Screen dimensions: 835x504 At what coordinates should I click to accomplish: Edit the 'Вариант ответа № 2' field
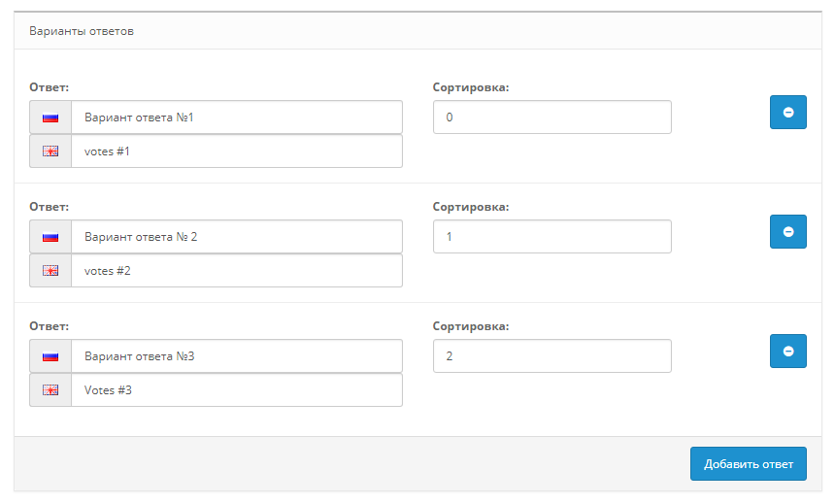pyautogui.click(x=236, y=237)
